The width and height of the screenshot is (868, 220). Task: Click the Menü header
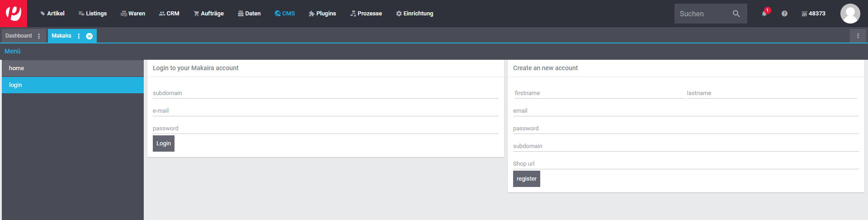13,51
